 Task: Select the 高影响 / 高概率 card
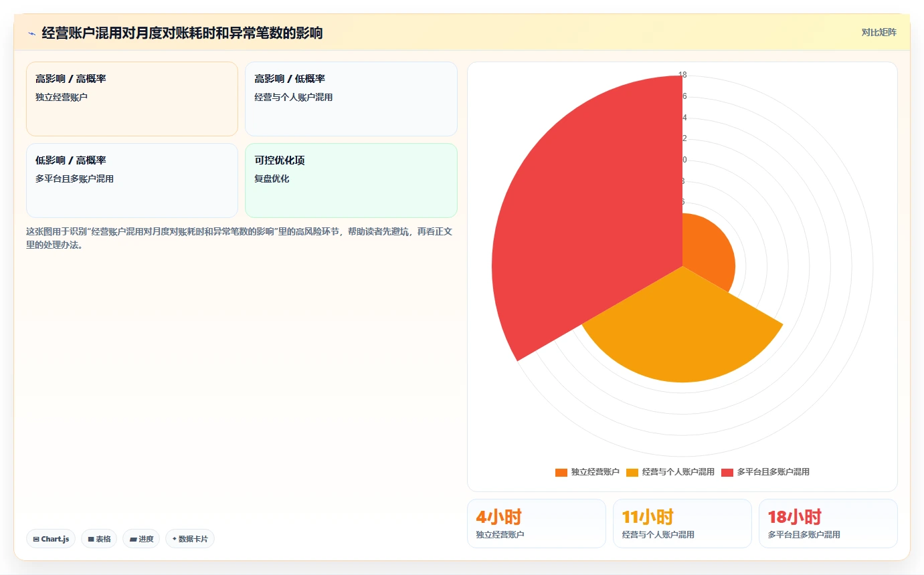coord(132,99)
